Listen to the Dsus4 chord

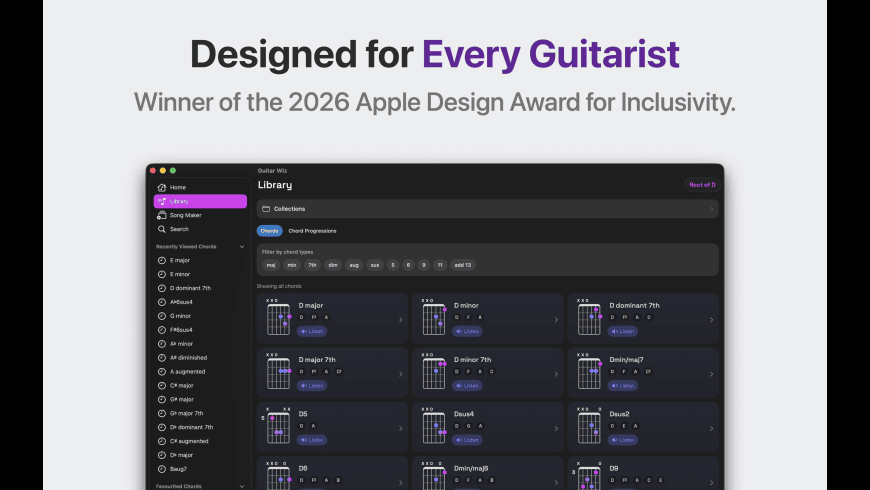pos(467,440)
